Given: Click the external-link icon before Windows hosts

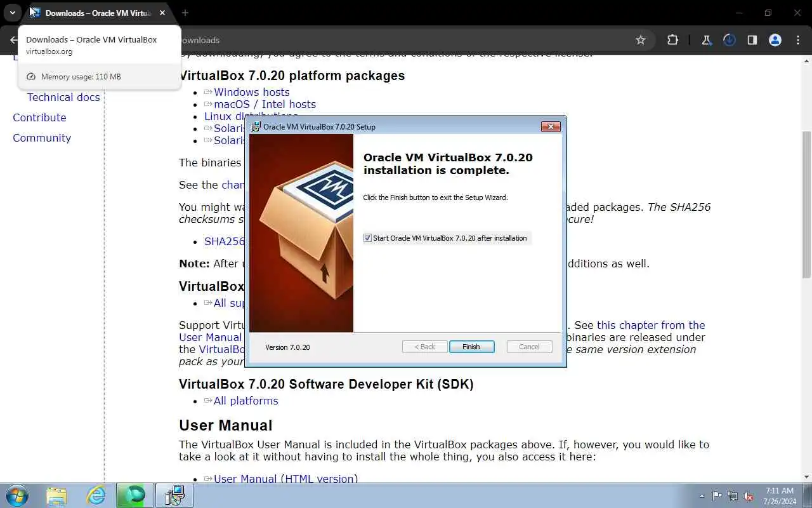Looking at the screenshot, I should point(208,92).
